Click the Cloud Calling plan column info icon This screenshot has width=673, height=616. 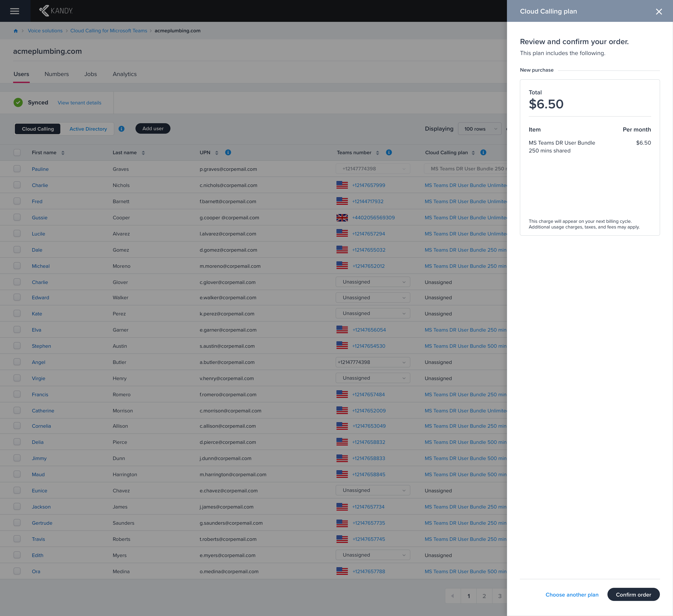[483, 152]
